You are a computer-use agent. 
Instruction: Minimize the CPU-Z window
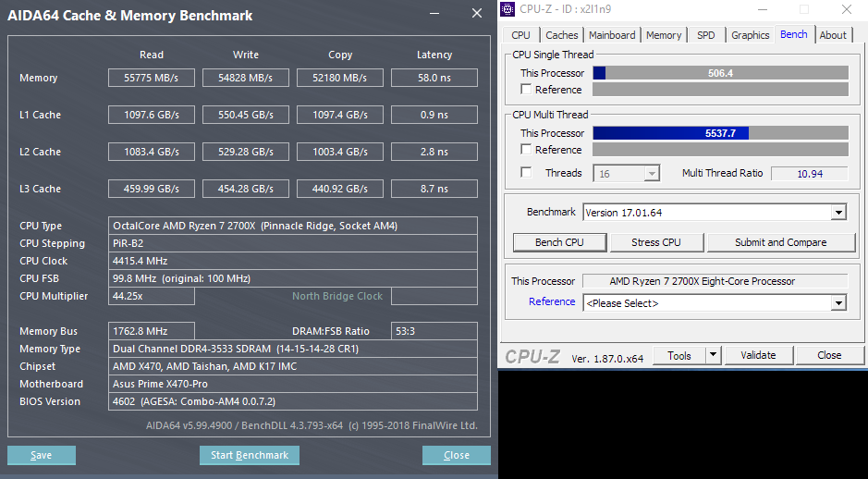pyautogui.click(x=763, y=9)
